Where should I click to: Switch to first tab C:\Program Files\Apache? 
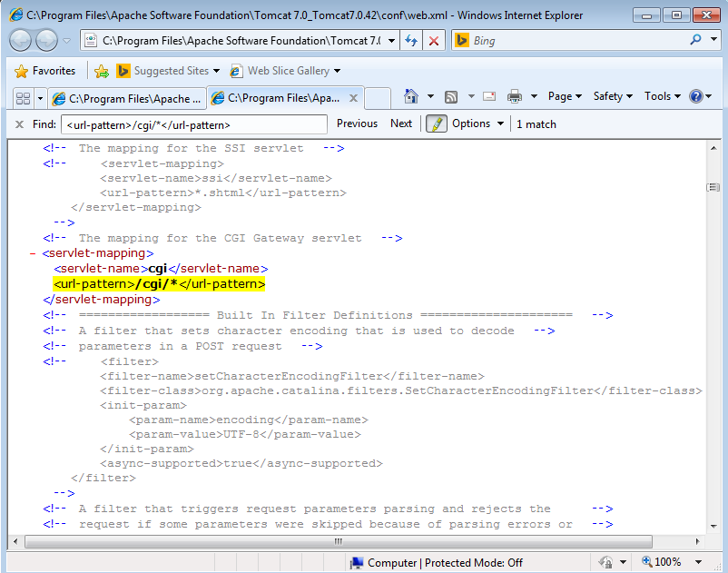(127, 98)
